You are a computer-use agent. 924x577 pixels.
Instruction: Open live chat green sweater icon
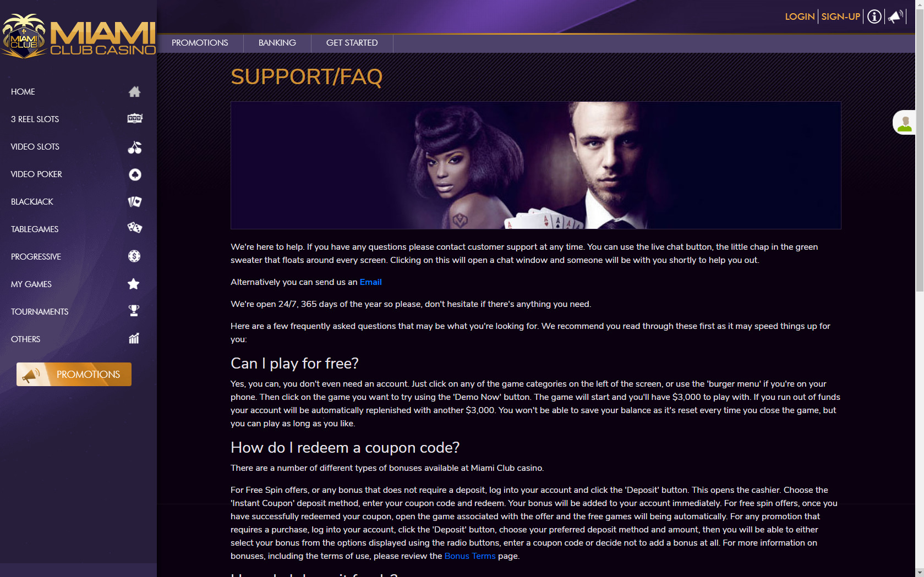coord(905,122)
